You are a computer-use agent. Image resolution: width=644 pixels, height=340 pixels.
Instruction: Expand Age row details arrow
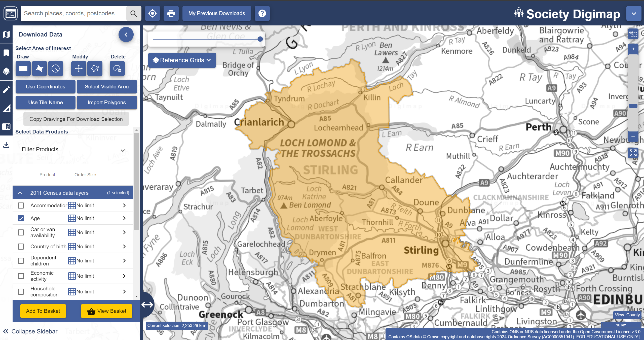tap(124, 218)
